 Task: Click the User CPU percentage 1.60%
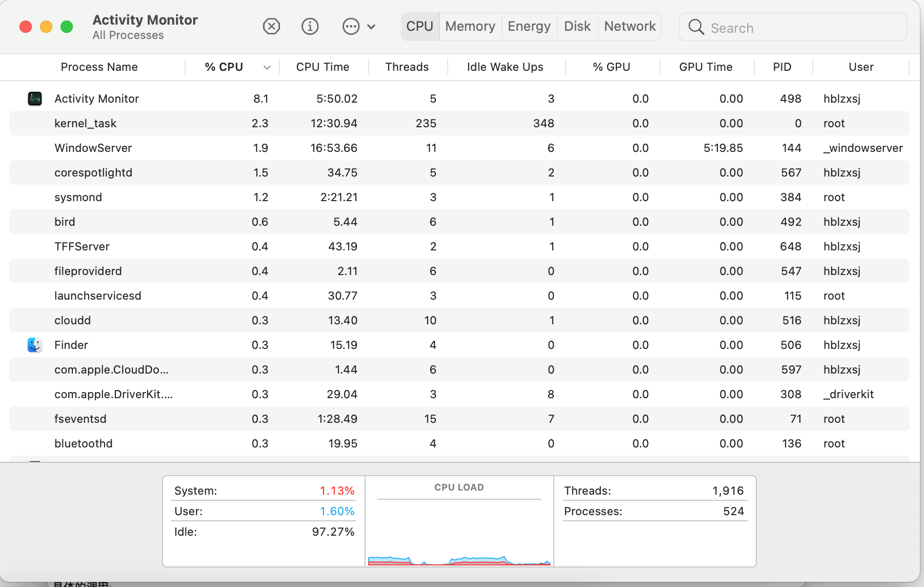click(337, 511)
